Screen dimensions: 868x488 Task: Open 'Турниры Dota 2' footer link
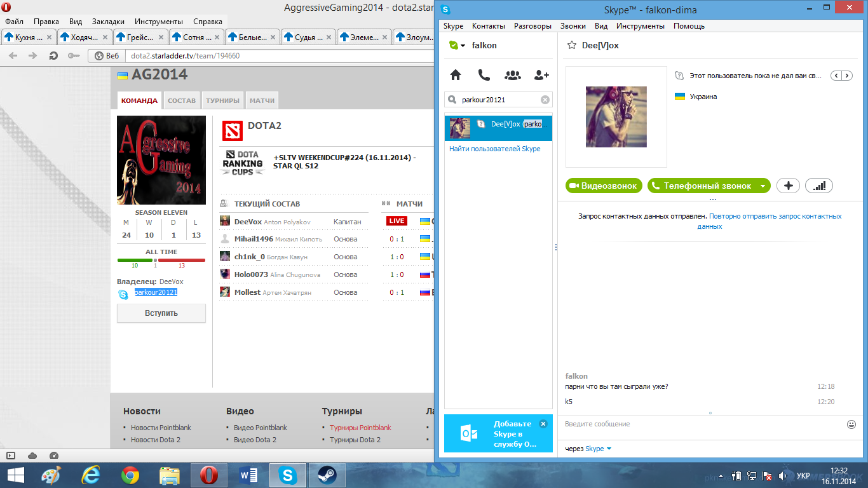click(x=355, y=440)
